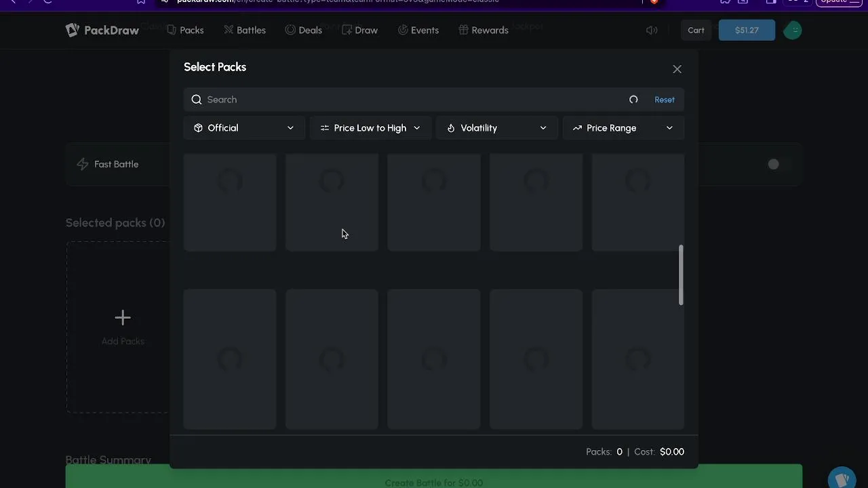Mute sound with the speaker icon
868x488 pixels.
coord(652,30)
